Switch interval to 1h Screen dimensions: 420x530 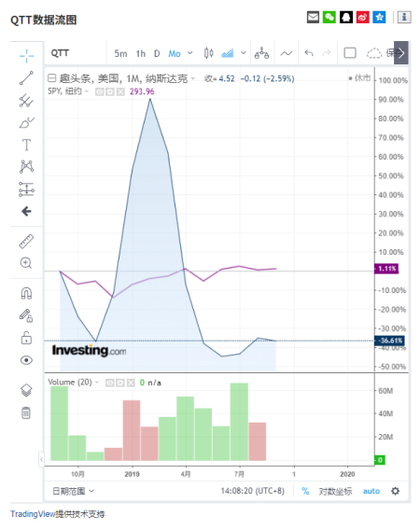pos(141,53)
